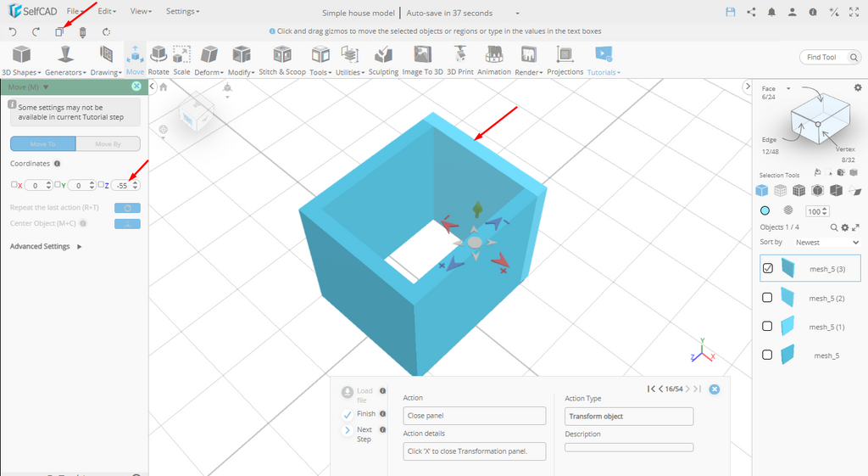The height and width of the screenshot is (476, 868).
Task: Select solid cube selection mode icon
Action: pyautogui.click(x=762, y=191)
